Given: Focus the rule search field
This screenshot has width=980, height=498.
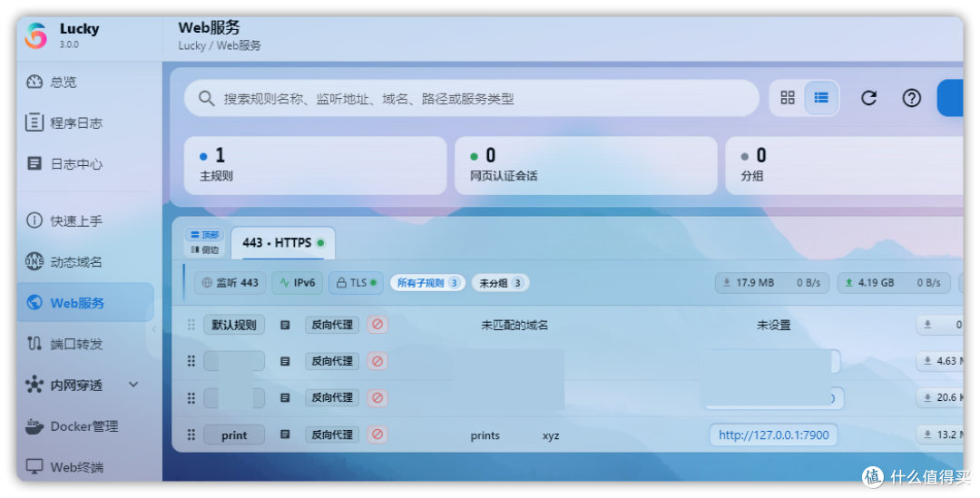Looking at the screenshot, I should click(471, 98).
